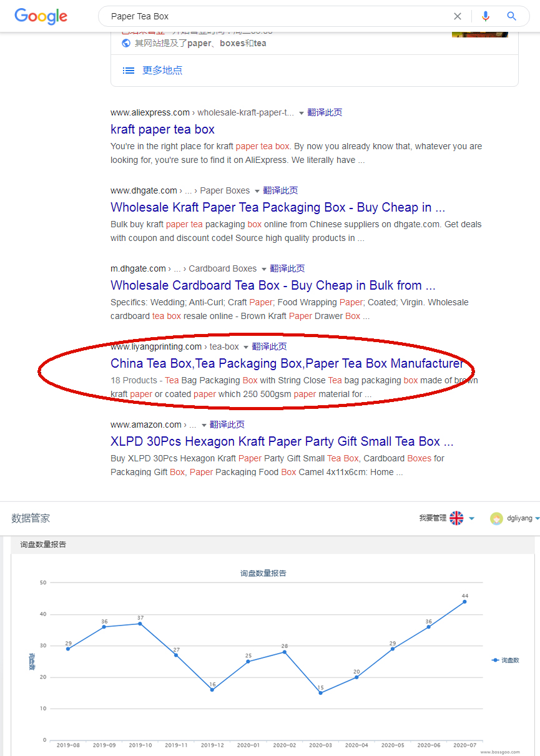The height and width of the screenshot is (756, 540).
Task: Start voice search with the microphone icon
Action: coord(486,16)
